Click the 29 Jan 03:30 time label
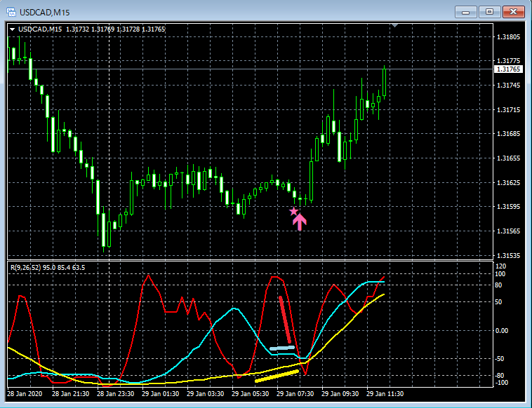532x408 pixels. point(205,394)
